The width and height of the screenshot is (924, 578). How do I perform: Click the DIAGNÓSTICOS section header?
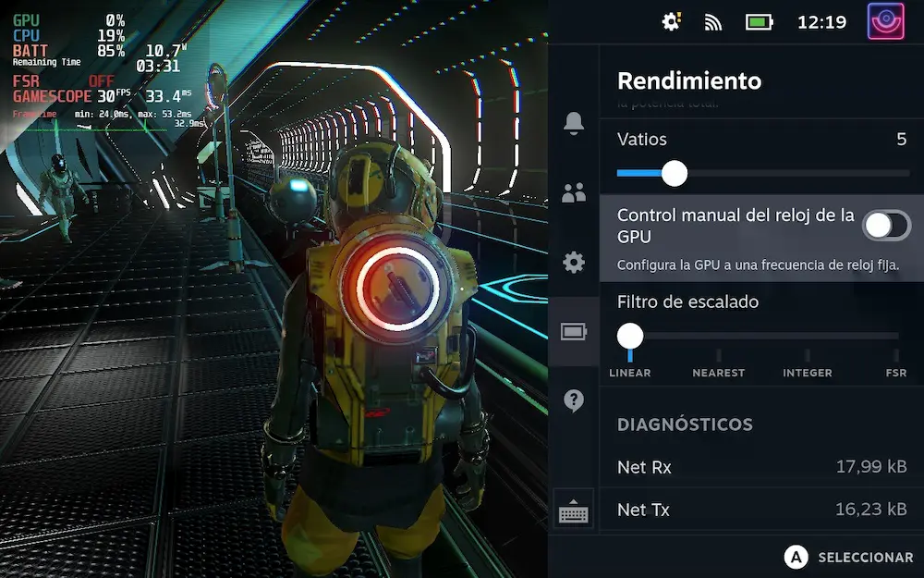[685, 424]
